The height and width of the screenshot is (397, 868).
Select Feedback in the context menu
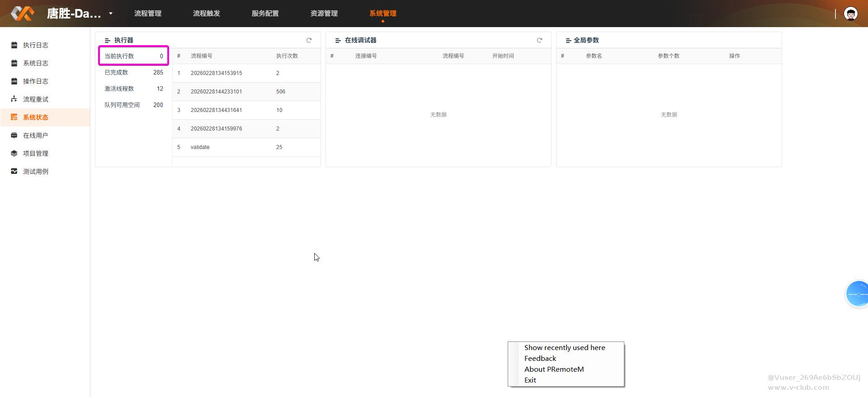coord(540,358)
